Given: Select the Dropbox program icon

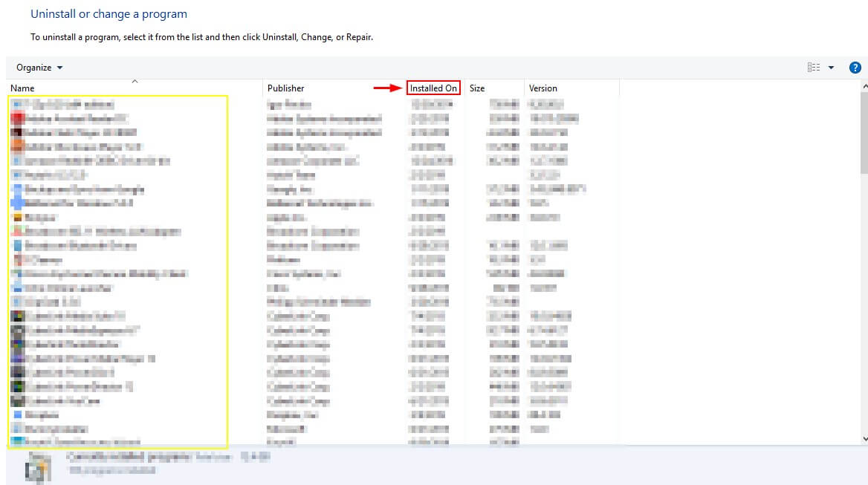Looking at the screenshot, I should tap(18, 414).
